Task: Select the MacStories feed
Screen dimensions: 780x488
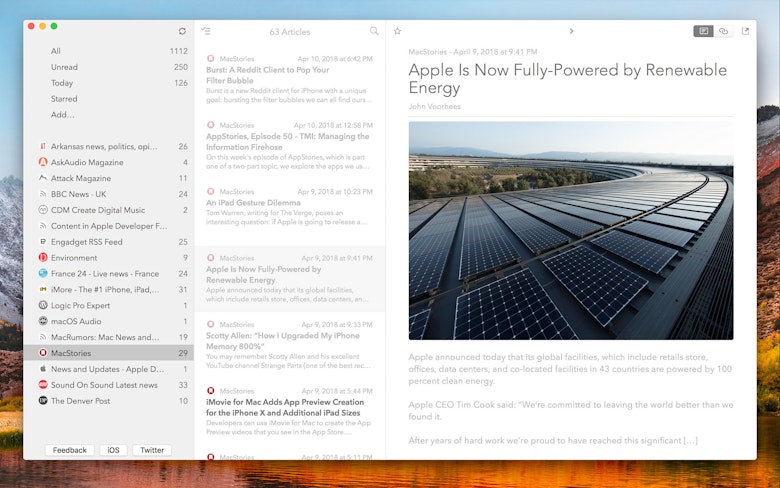Action: click(x=108, y=353)
